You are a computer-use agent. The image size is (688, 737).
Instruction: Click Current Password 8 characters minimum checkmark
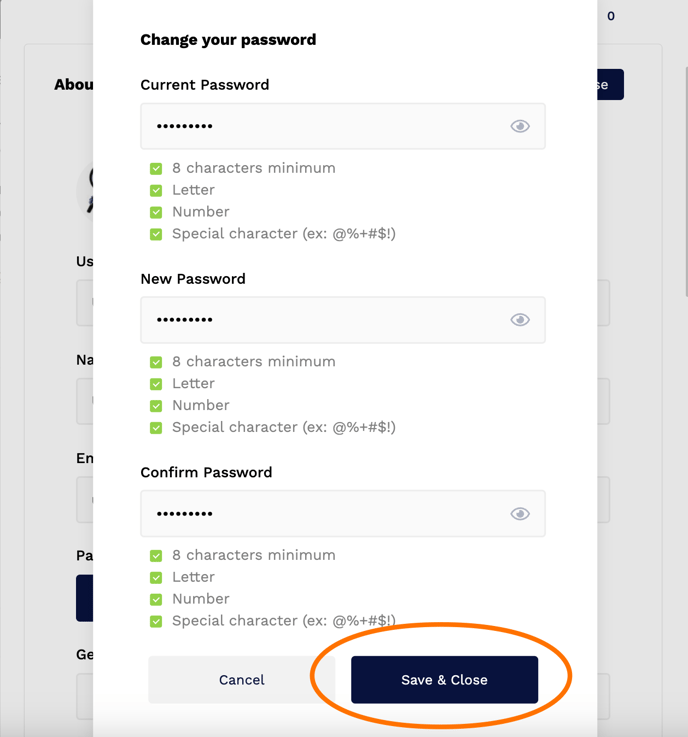point(156,168)
